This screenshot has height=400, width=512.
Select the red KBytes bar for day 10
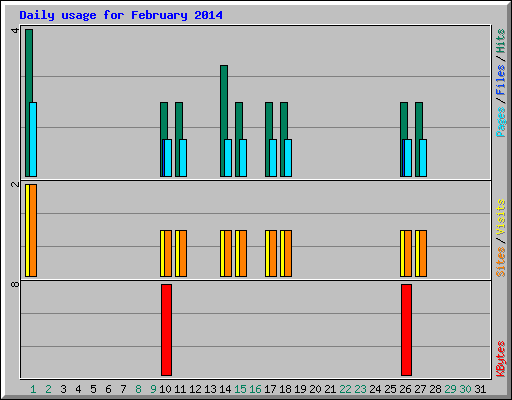click(166, 330)
